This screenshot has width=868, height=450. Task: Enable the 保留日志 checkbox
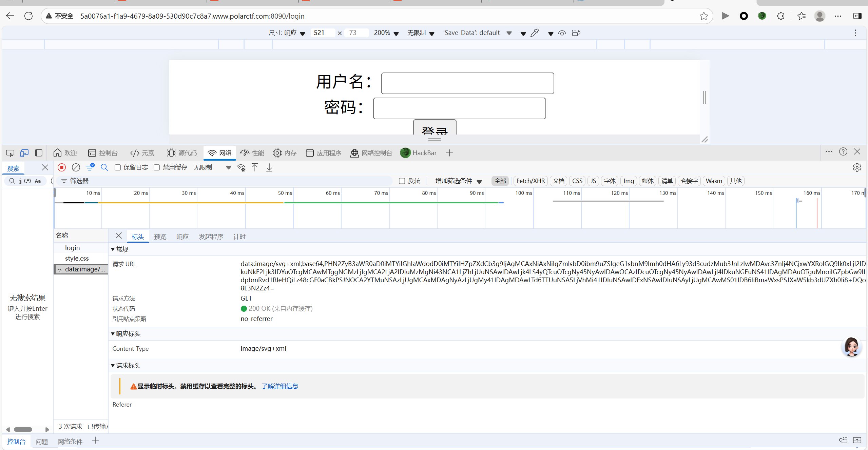point(118,167)
